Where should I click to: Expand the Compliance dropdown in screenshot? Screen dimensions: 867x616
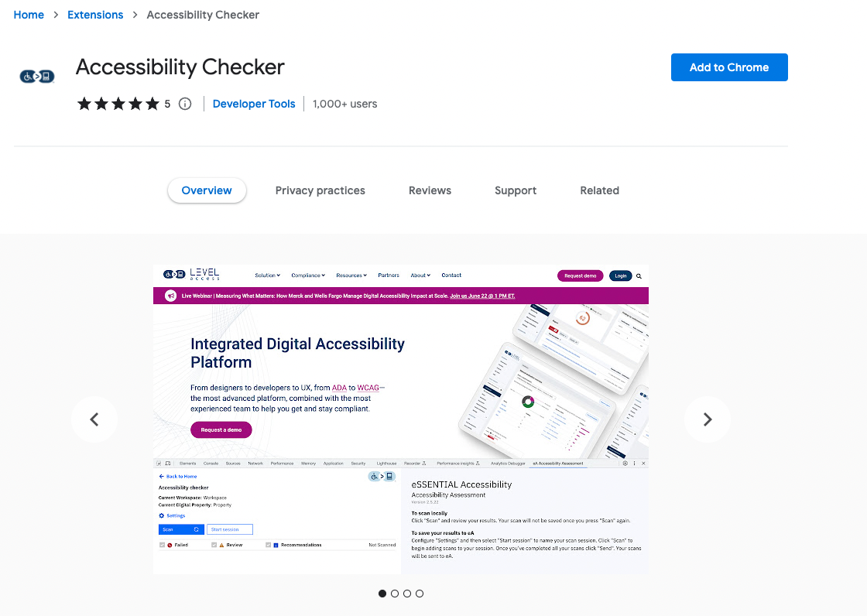point(308,275)
